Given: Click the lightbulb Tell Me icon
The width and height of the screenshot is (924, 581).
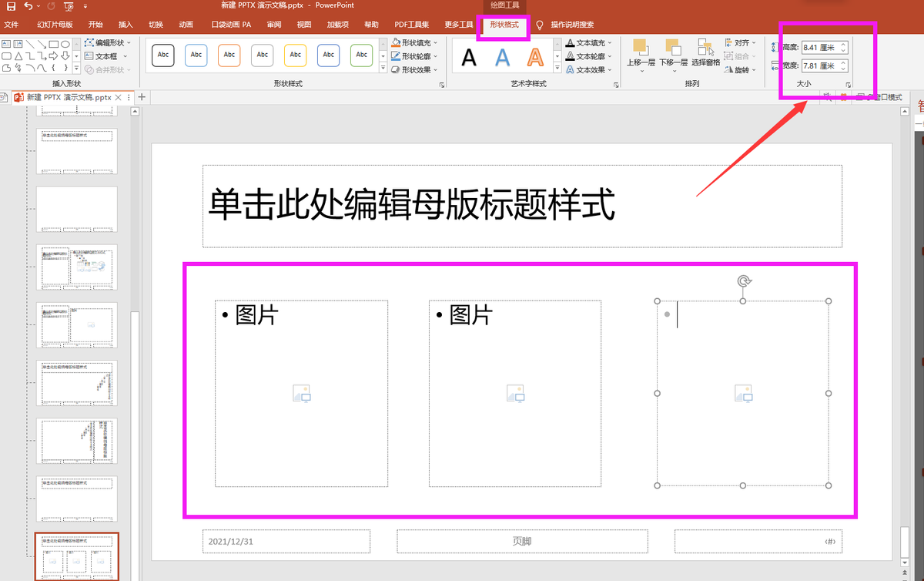Looking at the screenshot, I should coord(539,25).
